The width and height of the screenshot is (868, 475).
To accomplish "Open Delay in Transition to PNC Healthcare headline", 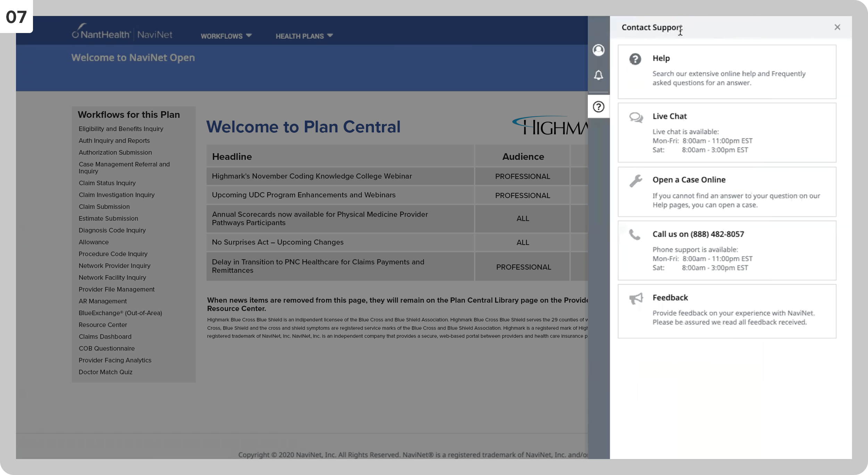I will 318,266.
